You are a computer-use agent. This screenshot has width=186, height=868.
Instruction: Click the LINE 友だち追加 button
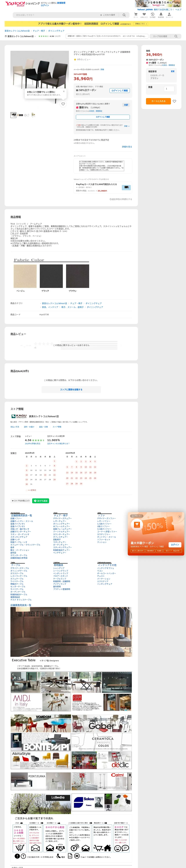[x=41, y=501]
